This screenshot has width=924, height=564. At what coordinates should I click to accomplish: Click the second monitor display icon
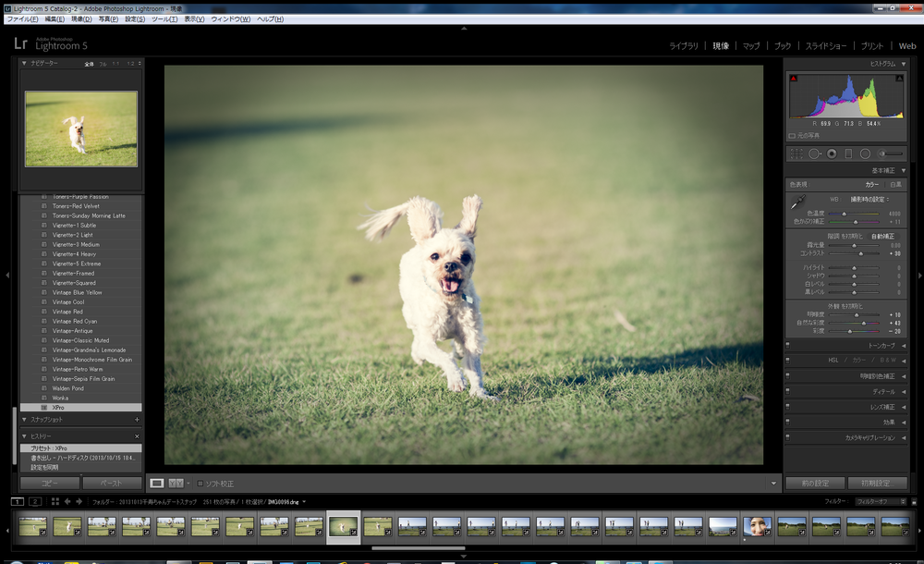(35, 501)
